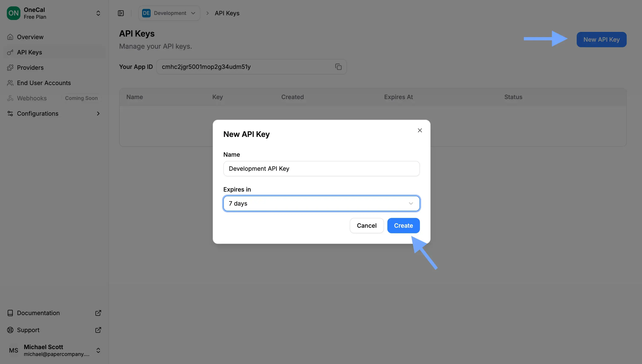Expand the Configurations section chevron
642x364 pixels.
[98, 114]
